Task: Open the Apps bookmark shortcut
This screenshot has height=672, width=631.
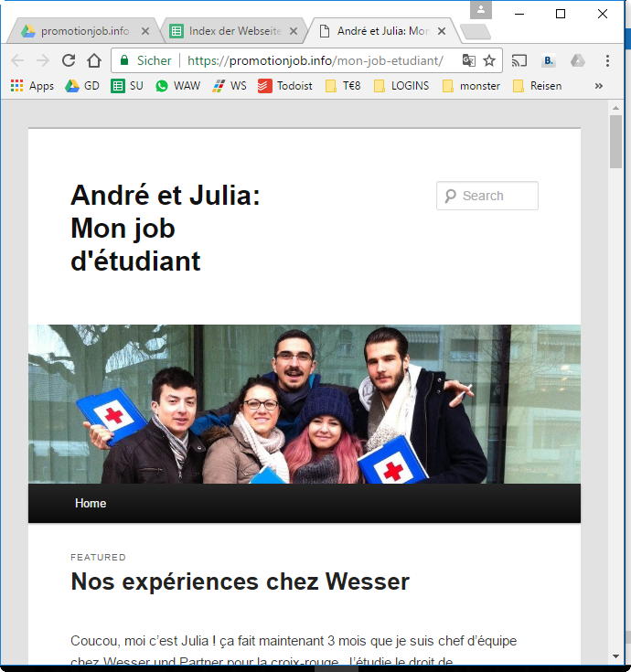Action: tap(32, 86)
